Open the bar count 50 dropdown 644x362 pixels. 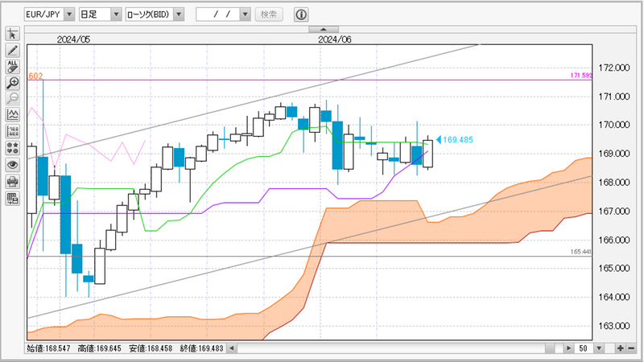tap(599, 348)
